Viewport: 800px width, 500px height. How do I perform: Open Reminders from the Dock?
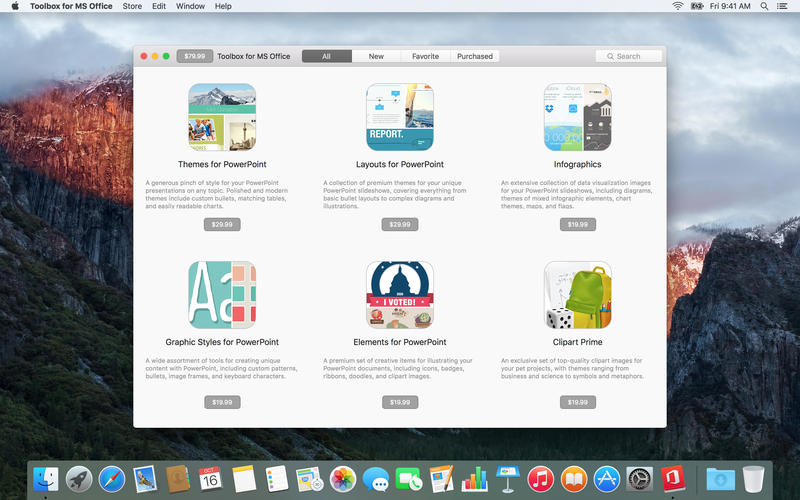point(277,480)
